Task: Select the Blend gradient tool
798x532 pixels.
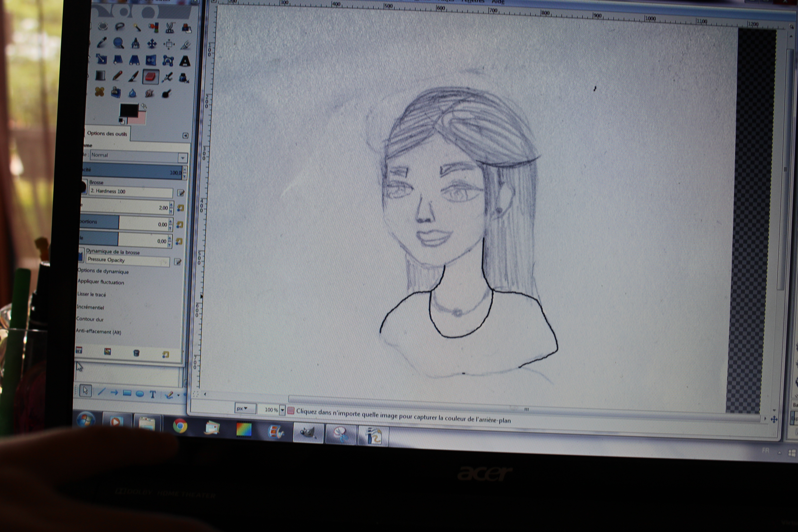Action: click(100, 75)
